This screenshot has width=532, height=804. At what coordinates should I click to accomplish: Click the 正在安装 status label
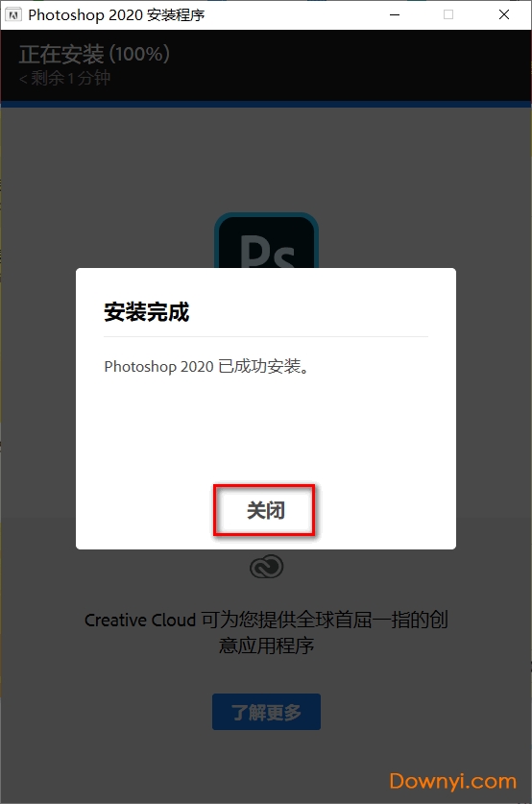point(61,54)
